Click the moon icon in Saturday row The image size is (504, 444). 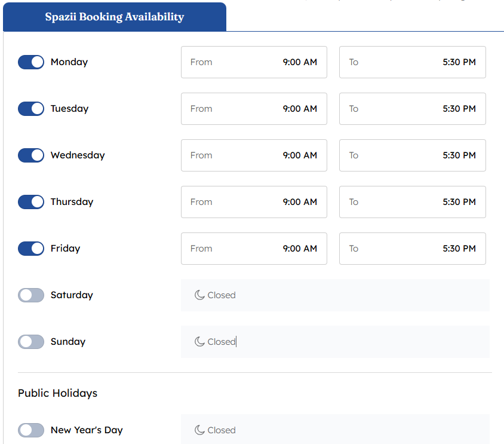pyautogui.click(x=199, y=295)
